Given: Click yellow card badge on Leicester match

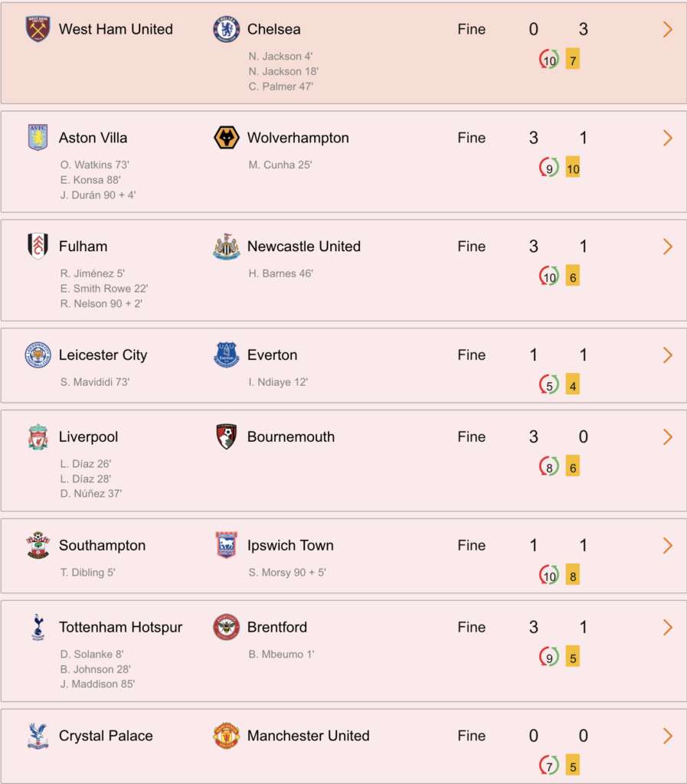Looking at the screenshot, I should pyautogui.click(x=573, y=386).
